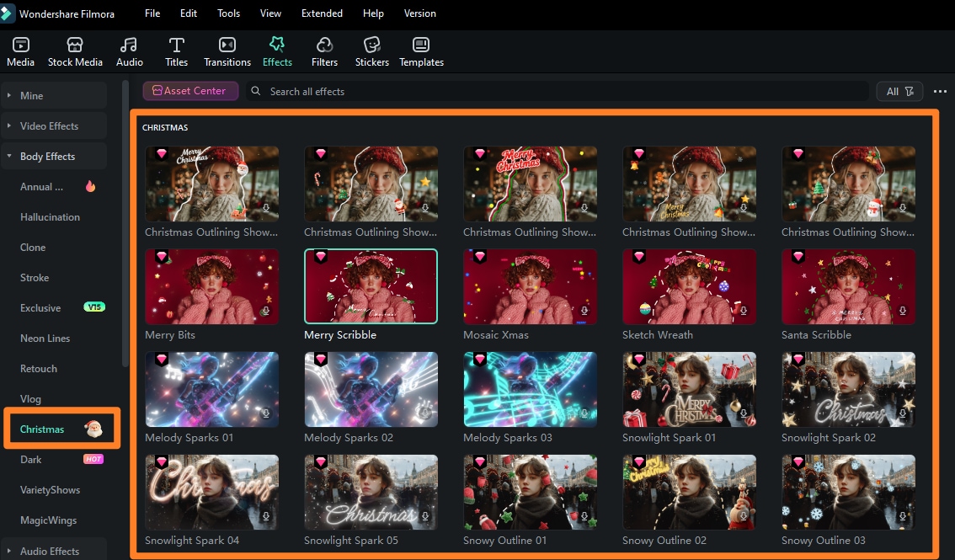
Task: Click the Mosaic Xmas label
Action: pyautogui.click(x=496, y=335)
